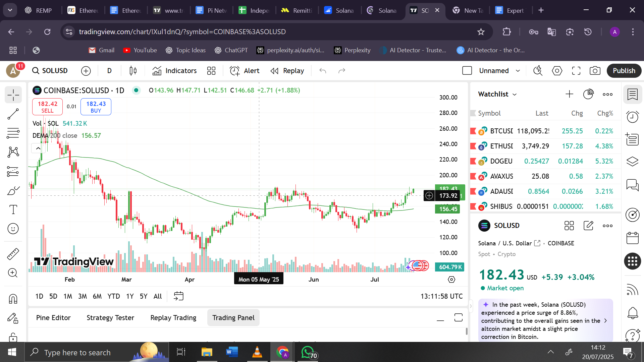
Task: Open chart settings hexagon icon
Action: [557, 71]
